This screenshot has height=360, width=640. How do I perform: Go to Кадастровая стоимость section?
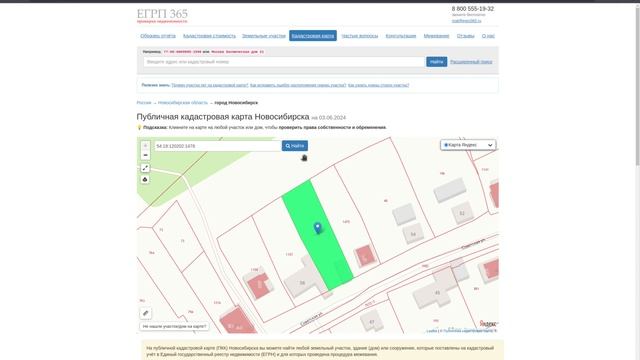(x=209, y=36)
